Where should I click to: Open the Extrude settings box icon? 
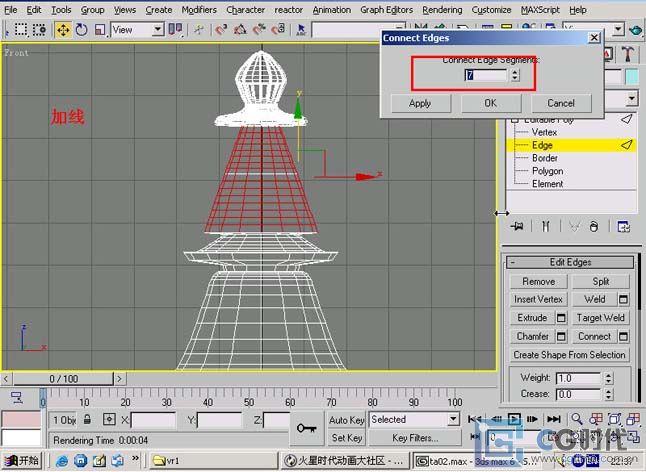click(561, 318)
